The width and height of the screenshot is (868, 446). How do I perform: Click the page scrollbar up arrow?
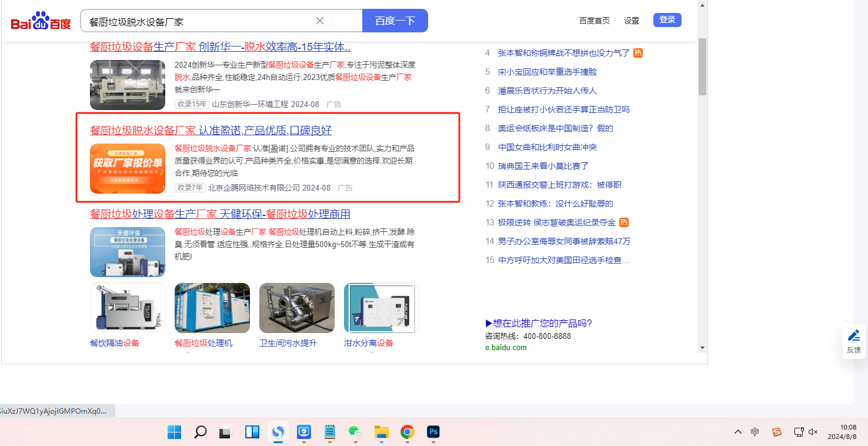[x=702, y=5]
